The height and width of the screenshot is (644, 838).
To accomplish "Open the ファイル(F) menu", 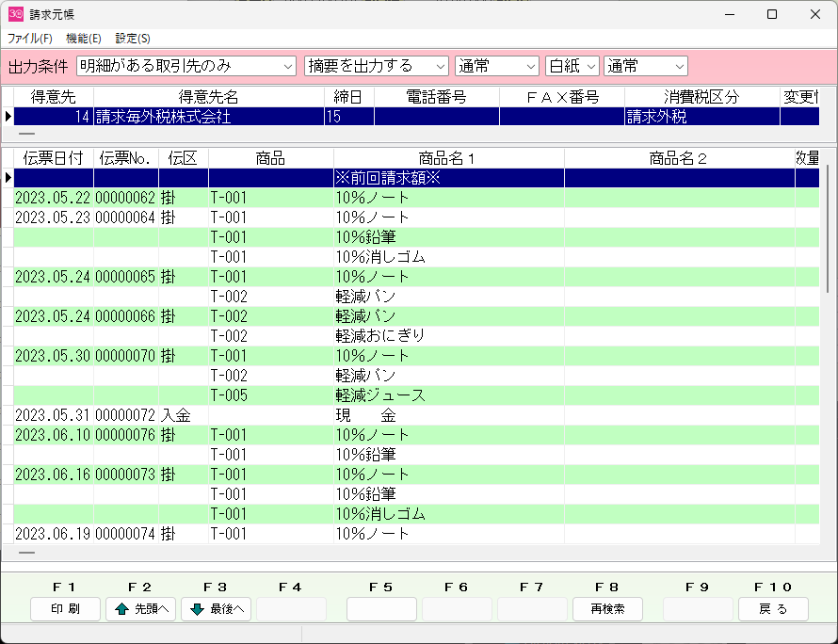I will click(x=30, y=39).
